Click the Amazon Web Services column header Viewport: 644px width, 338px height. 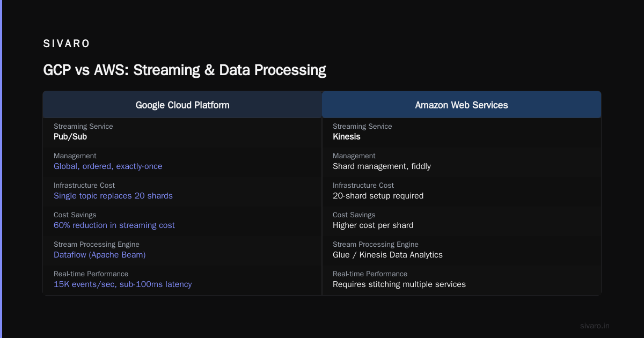462,105
